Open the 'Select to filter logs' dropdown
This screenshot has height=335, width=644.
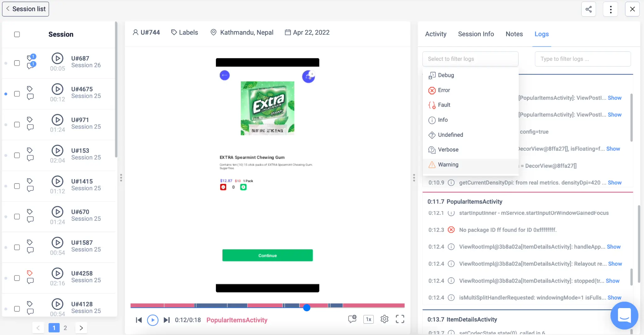[470, 59]
